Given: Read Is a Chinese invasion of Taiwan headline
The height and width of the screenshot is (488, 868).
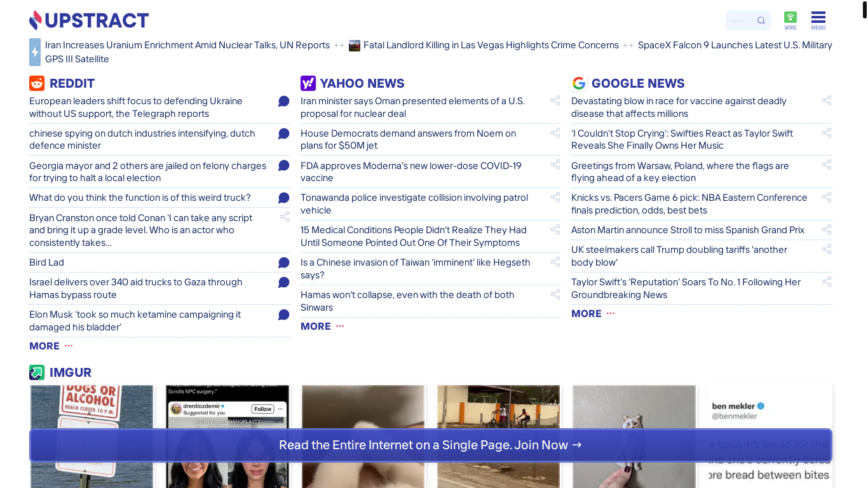Looking at the screenshot, I should pyautogui.click(x=416, y=269).
